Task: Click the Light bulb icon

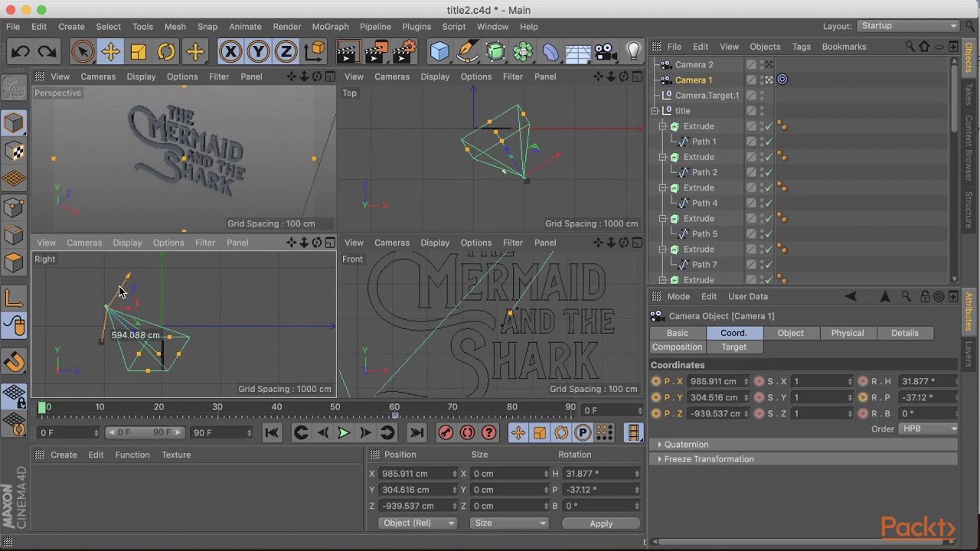Action: (633, 52)
